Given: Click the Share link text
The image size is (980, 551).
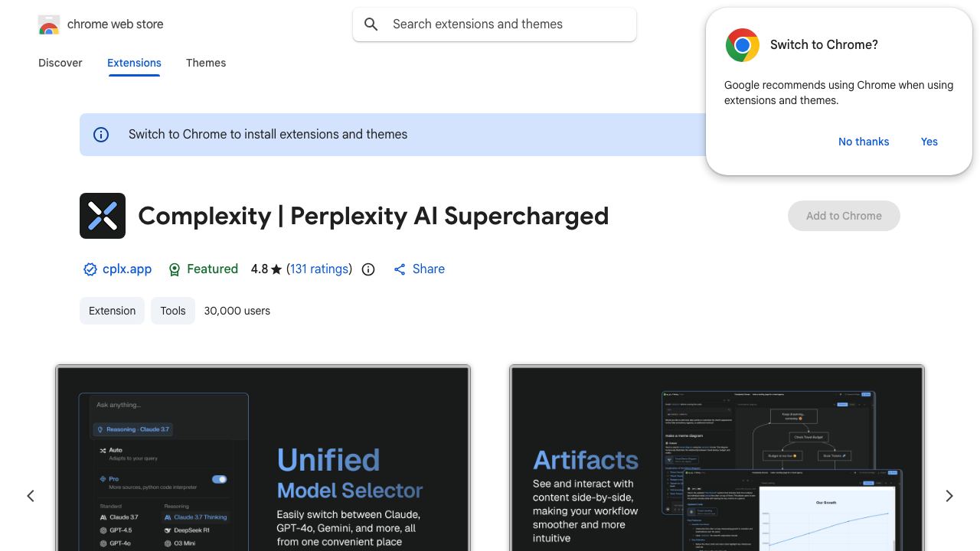Looking at the screenshot, I should pyautogui.click(x=429, y=269).
